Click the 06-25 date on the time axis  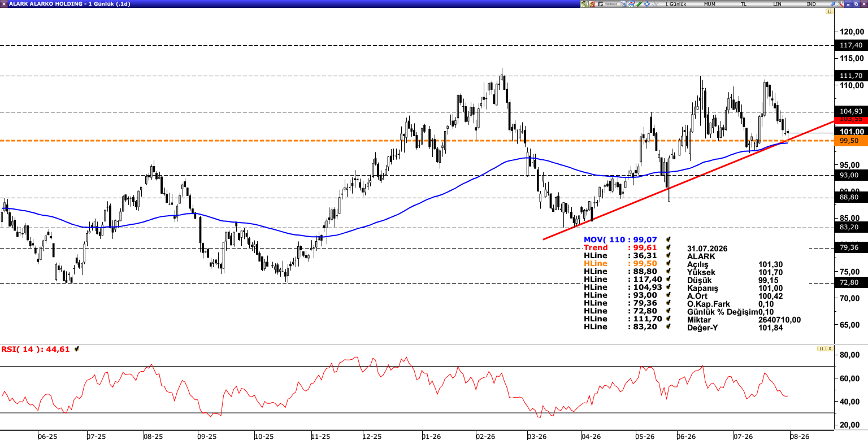[47, 437]
